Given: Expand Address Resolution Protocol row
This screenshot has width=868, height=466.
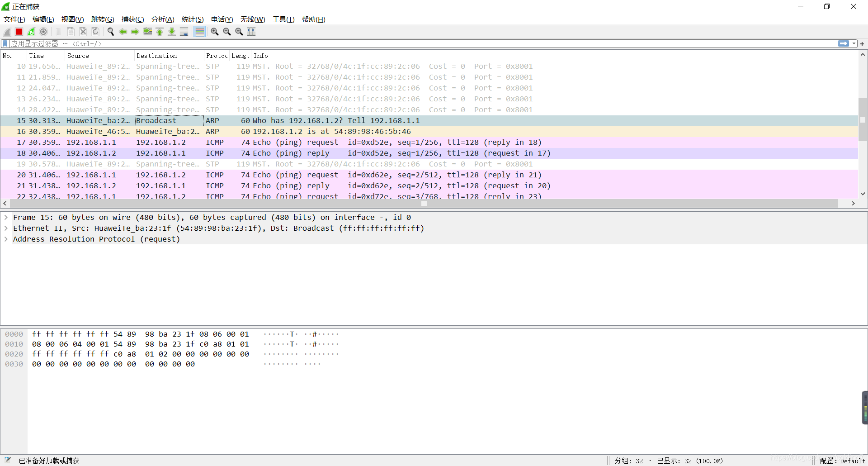Looking at the screenshot, I should point(6,239).
